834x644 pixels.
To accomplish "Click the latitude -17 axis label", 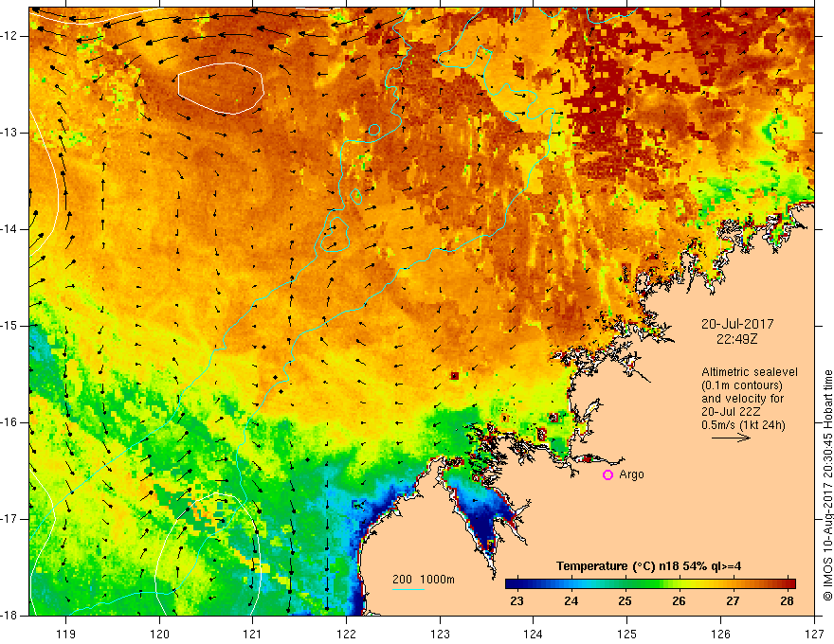I will (9, 519).
